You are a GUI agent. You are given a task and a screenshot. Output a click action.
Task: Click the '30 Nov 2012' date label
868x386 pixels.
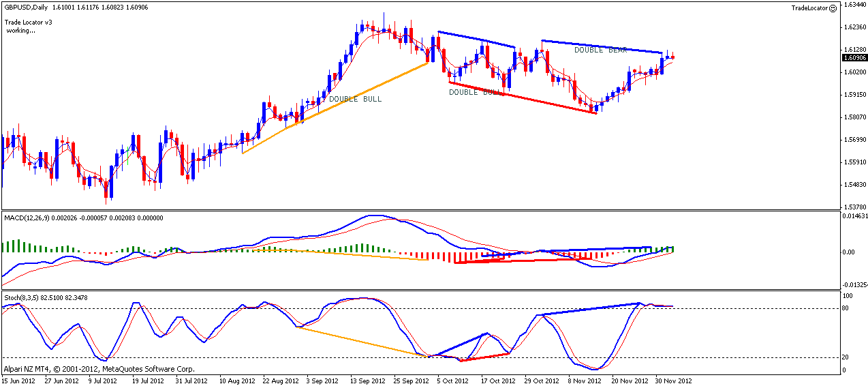tap(673, 381)
